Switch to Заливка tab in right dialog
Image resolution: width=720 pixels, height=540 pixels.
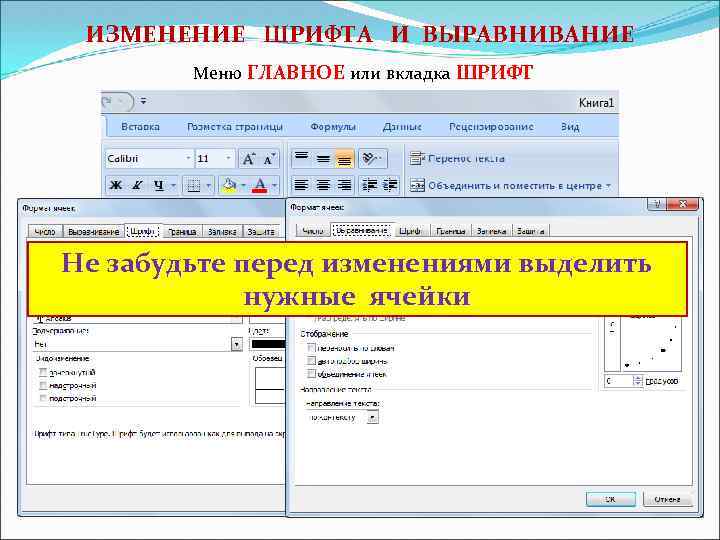pyautogui.click(x=491, y=231)
